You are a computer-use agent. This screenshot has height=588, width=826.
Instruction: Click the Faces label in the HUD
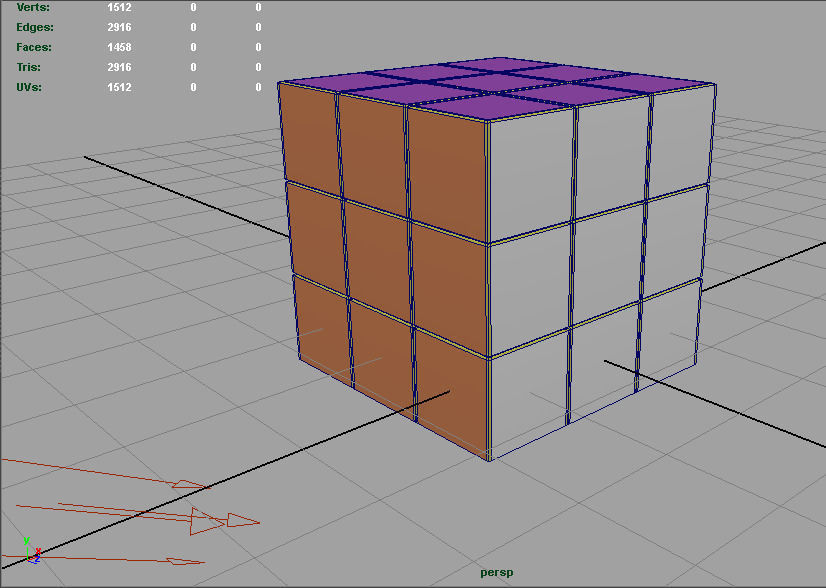(x=34, y=47)
